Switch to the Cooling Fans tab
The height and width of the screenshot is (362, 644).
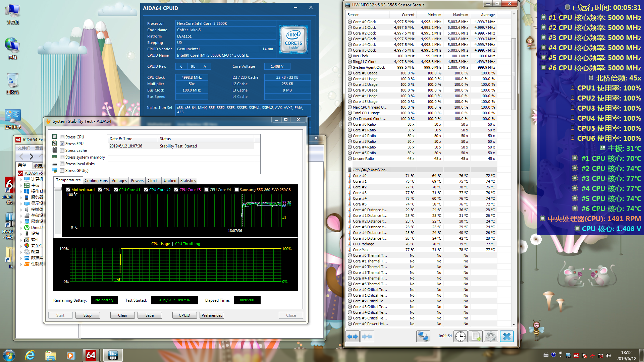pyautogui.click(x=96, y=181)
